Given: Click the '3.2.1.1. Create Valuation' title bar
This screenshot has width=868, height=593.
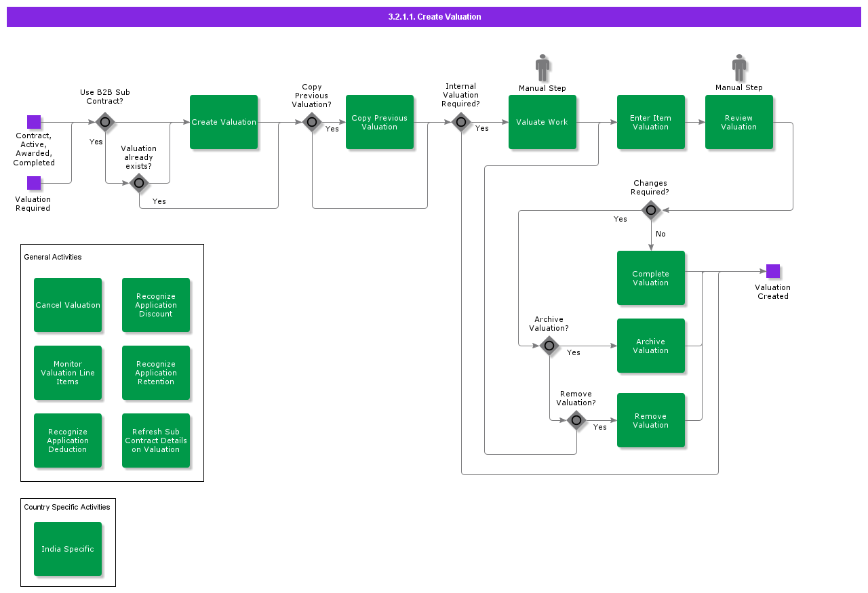Looking at the screenshot, I should 434,17.
